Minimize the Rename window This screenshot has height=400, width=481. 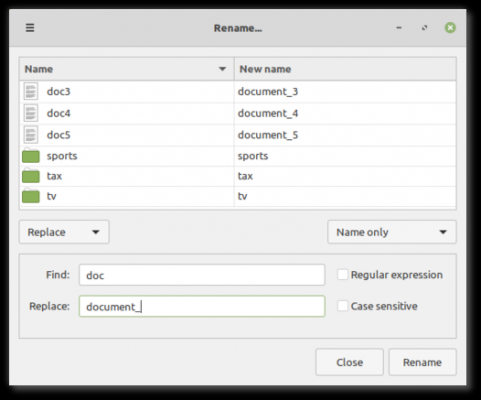[399, 28]
